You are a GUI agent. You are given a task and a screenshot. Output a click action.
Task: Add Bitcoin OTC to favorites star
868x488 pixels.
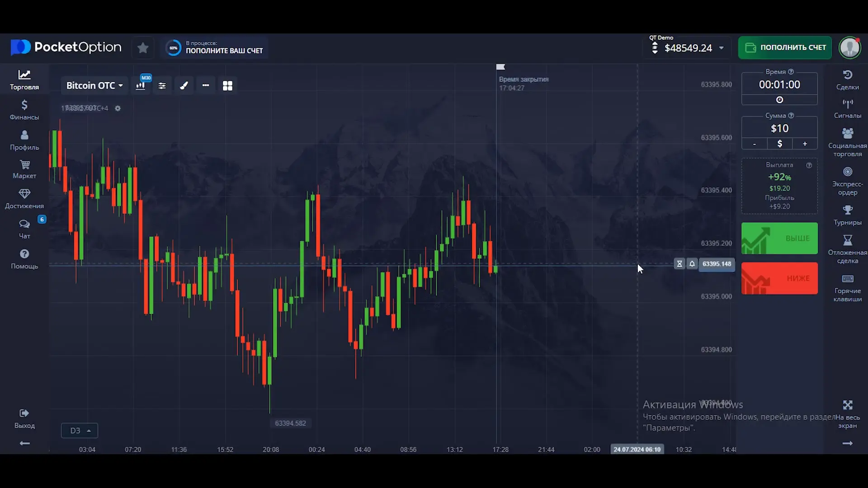click(143, 48)
